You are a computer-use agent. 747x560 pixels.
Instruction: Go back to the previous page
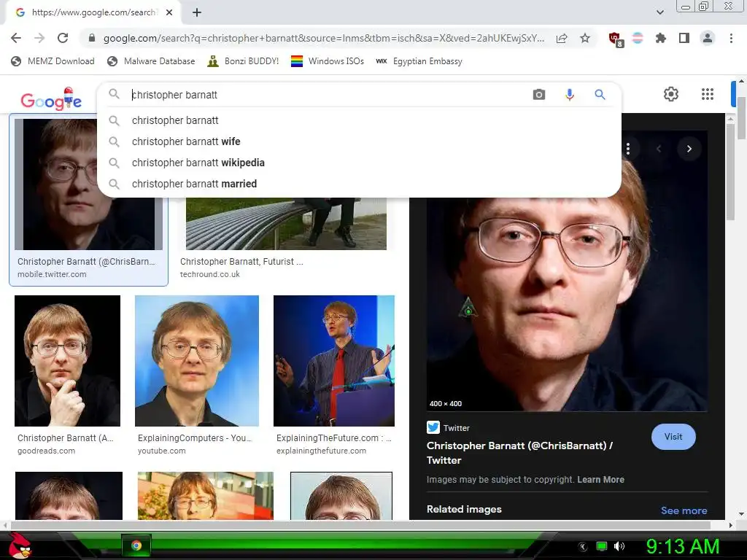16,38
